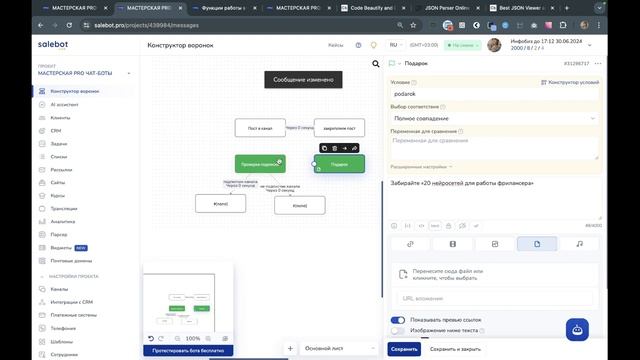Image resolution: width=640 pixels, height=360 pixels.
Task: Click URL вложения input field
Action: tap(494, 298)
